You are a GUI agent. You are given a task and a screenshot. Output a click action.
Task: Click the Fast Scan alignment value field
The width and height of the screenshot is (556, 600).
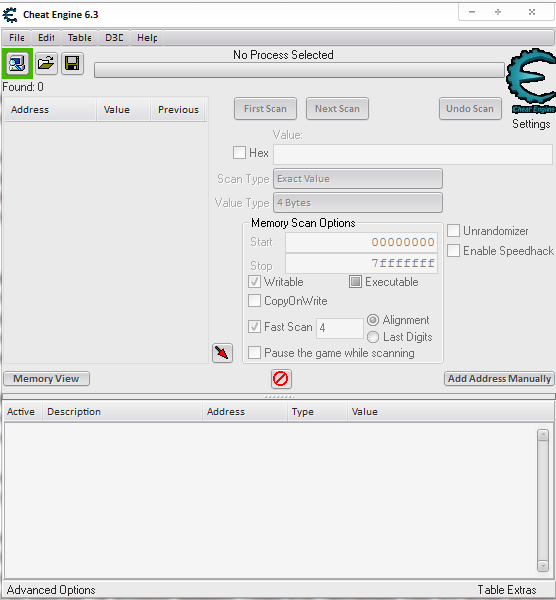pos(339,328)
